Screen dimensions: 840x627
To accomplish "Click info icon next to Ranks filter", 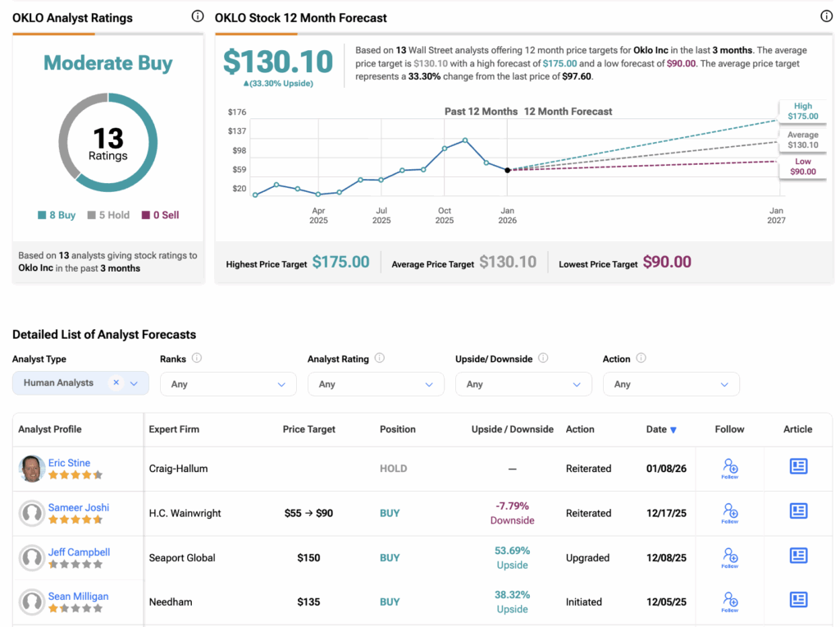I will pyautogui.click(x=197, y=359).
